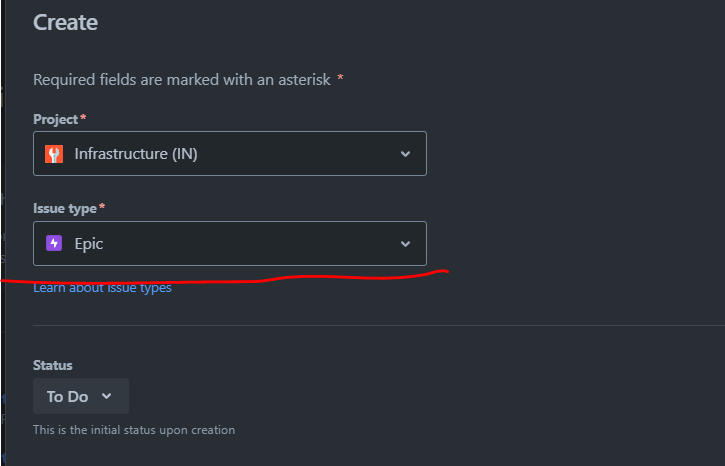Click the purple Epic lightning bolt icon
Viewport: 725px width, 466px height.
click(54, 243)
